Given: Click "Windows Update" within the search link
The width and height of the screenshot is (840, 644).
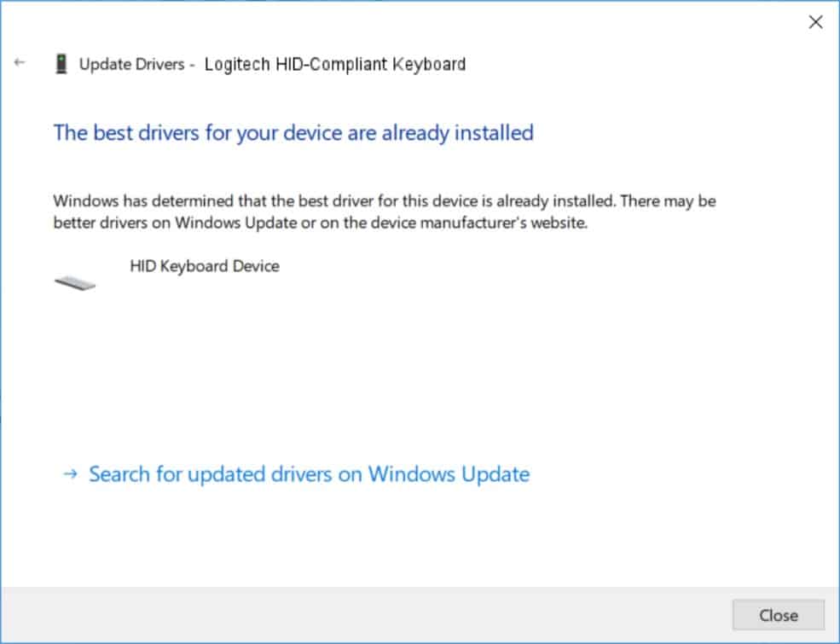Looking at the screenshot, I should coord(449,474).
